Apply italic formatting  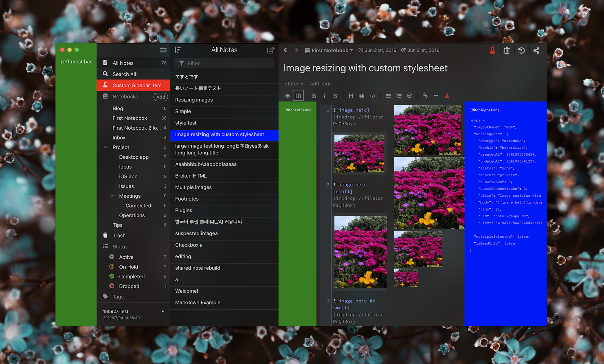point(325,96)
